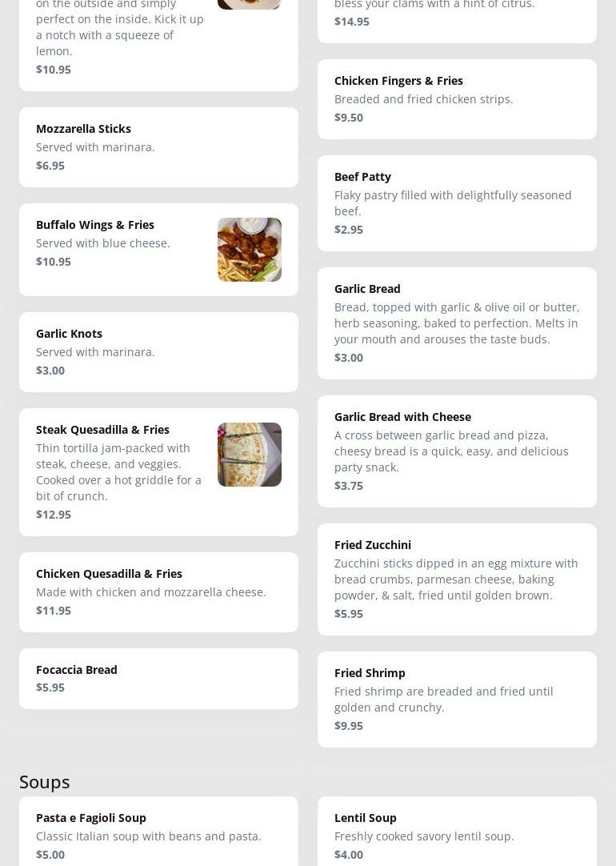This screenshot has height=866, width=616.
Task: Open the Garlic Knots item card
Action: (158, 352)
